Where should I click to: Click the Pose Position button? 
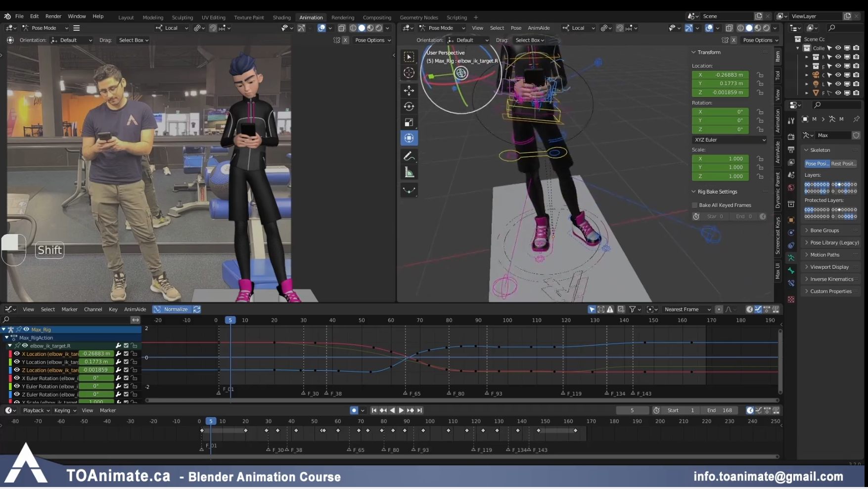point(817,164)
